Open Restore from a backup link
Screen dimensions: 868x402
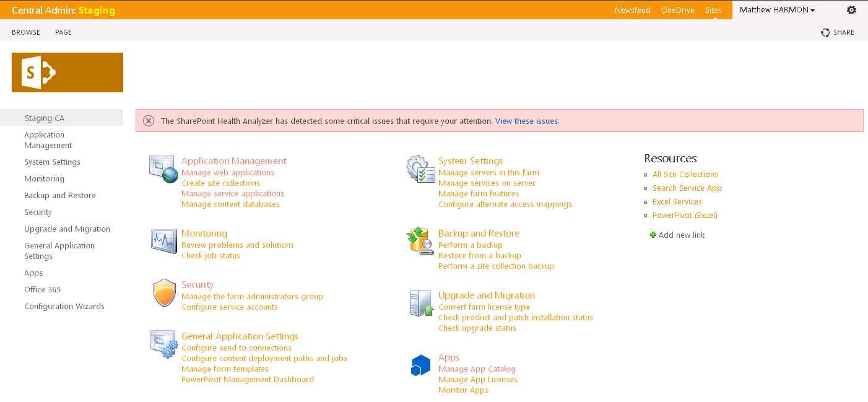[x=480, y=256]
